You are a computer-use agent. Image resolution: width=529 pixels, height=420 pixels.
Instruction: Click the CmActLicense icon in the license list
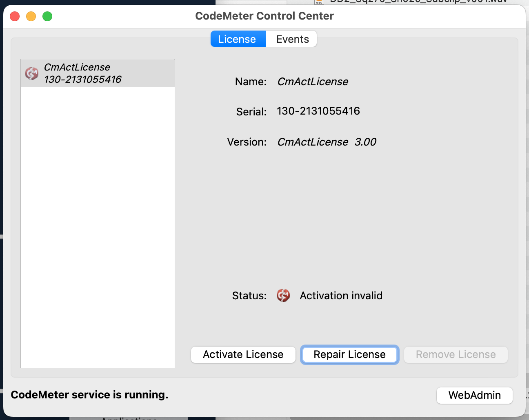[32, 73]
